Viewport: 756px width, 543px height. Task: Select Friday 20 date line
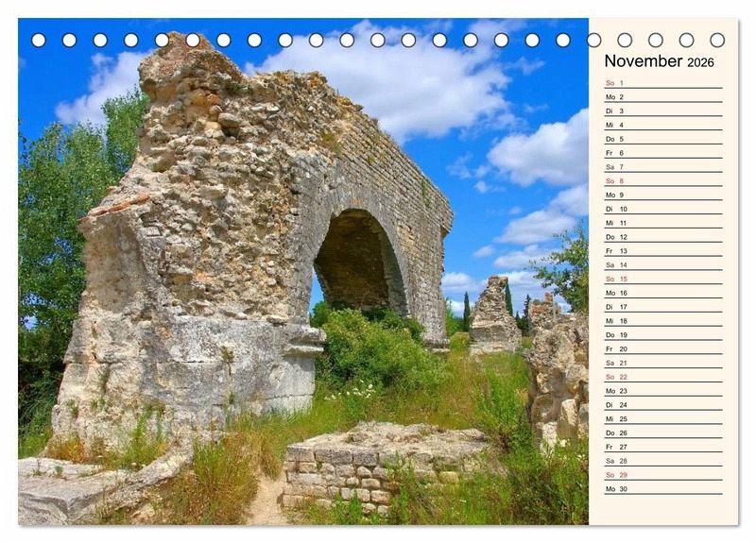(661, 348)
